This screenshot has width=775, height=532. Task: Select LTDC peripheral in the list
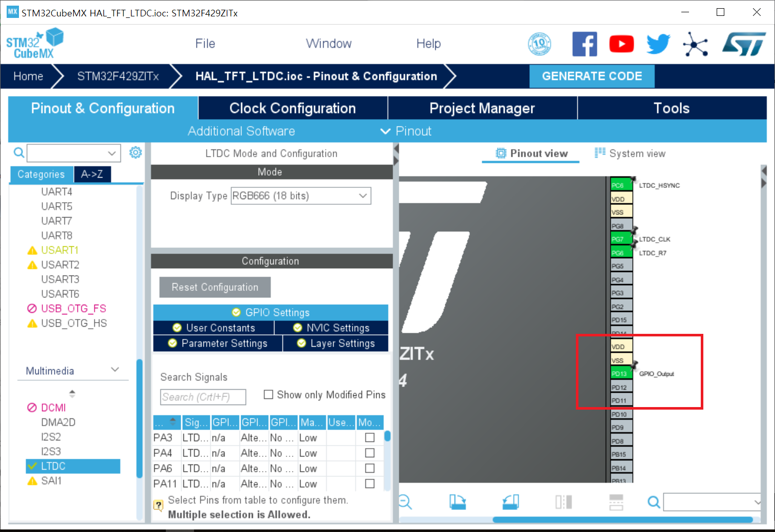click(x=73, y=466)
